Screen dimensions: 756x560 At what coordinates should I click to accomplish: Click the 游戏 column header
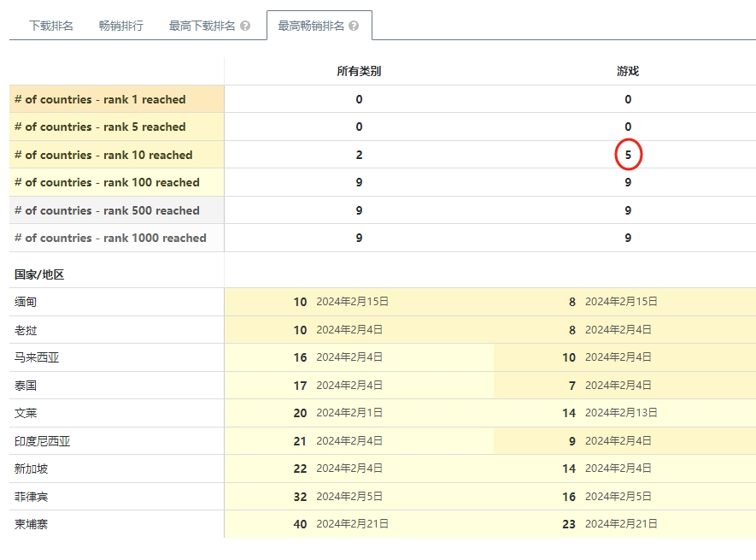(628, 72)
